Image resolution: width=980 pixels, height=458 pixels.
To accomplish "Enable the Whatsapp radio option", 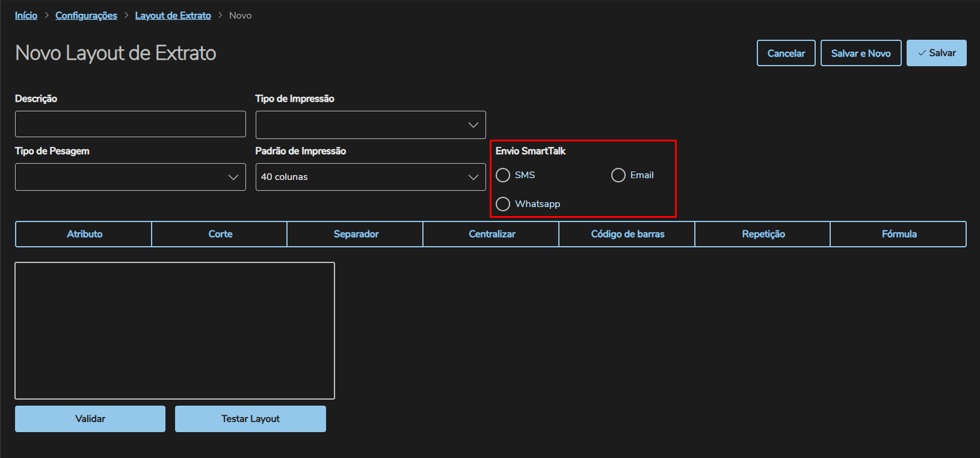I will (503, 204).
